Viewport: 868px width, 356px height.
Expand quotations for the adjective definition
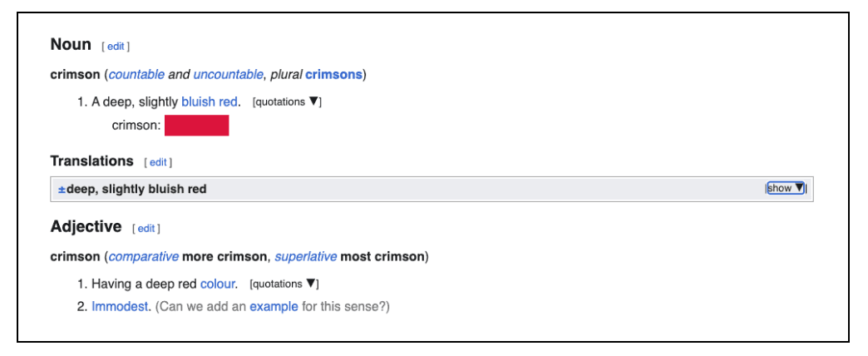point(284,284)
